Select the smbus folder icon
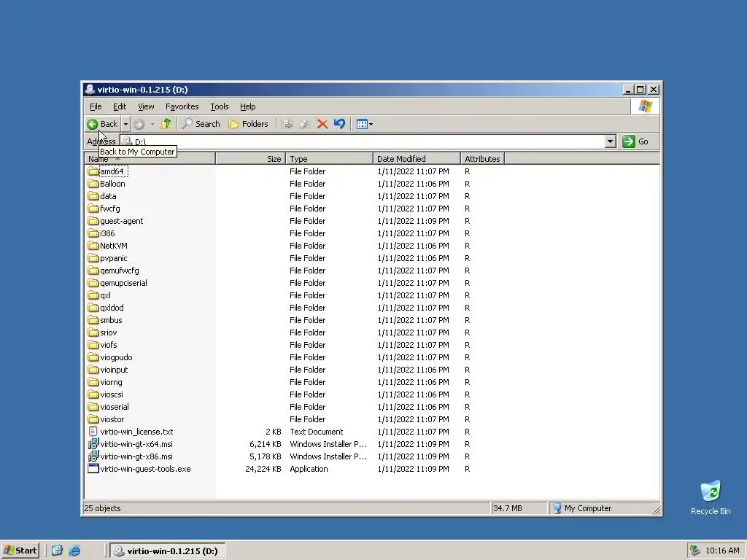The height and width of the screenshot is (560, 747). click(93, 320)
